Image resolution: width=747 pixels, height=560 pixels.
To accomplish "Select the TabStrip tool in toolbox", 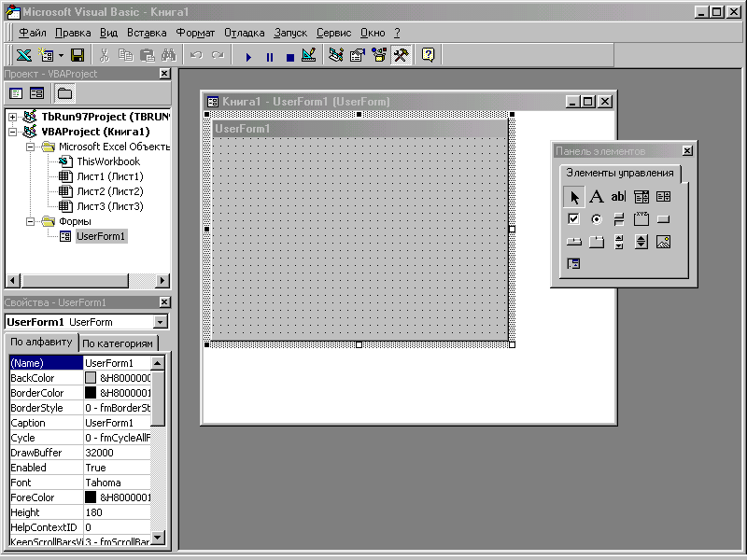I will pyautogui.click(x=573, y=242).
